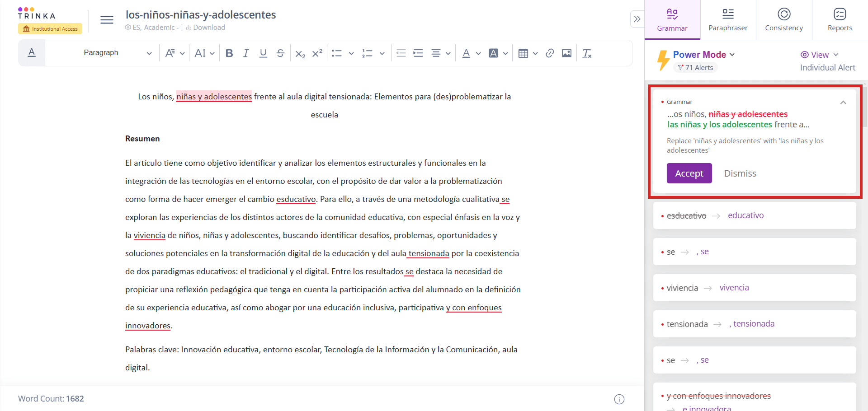Open the View dropdown

tap(820, 55)
